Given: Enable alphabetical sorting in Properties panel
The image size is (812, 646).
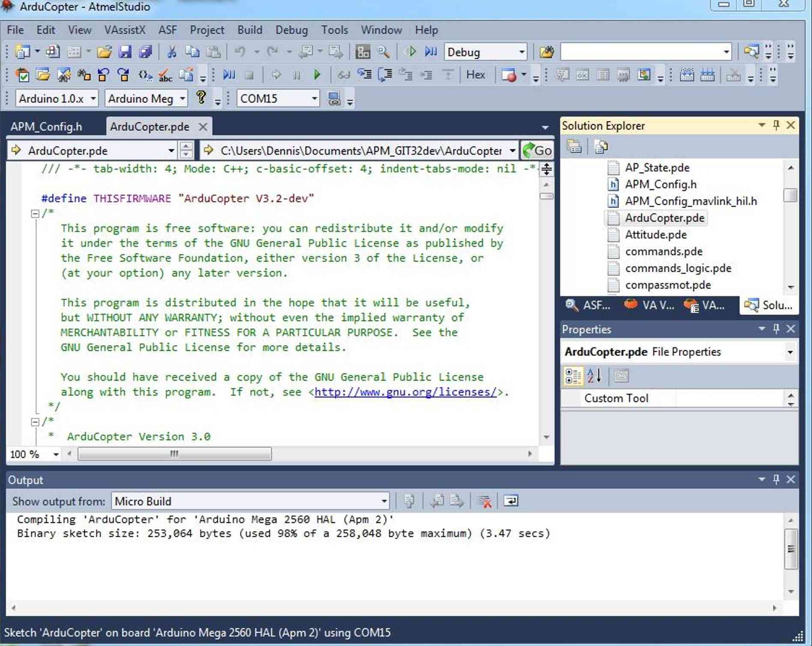Looking at the screenshot, I should [x=594, y=376].
